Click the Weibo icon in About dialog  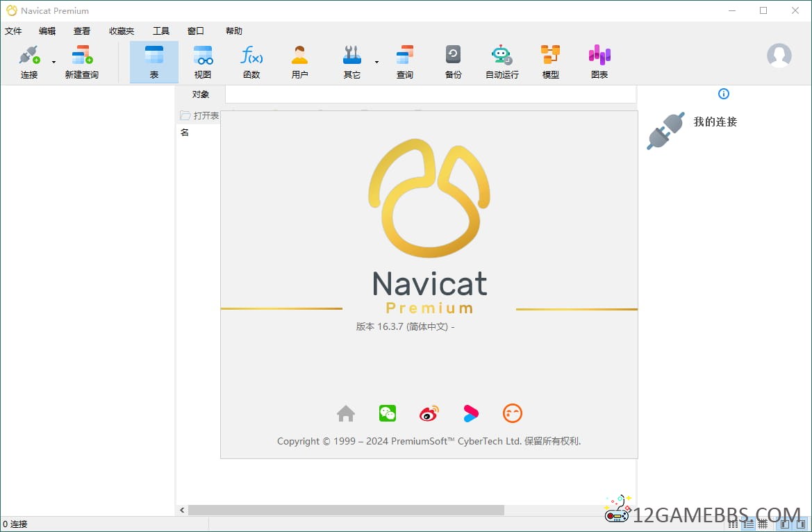tap(429, 413)
